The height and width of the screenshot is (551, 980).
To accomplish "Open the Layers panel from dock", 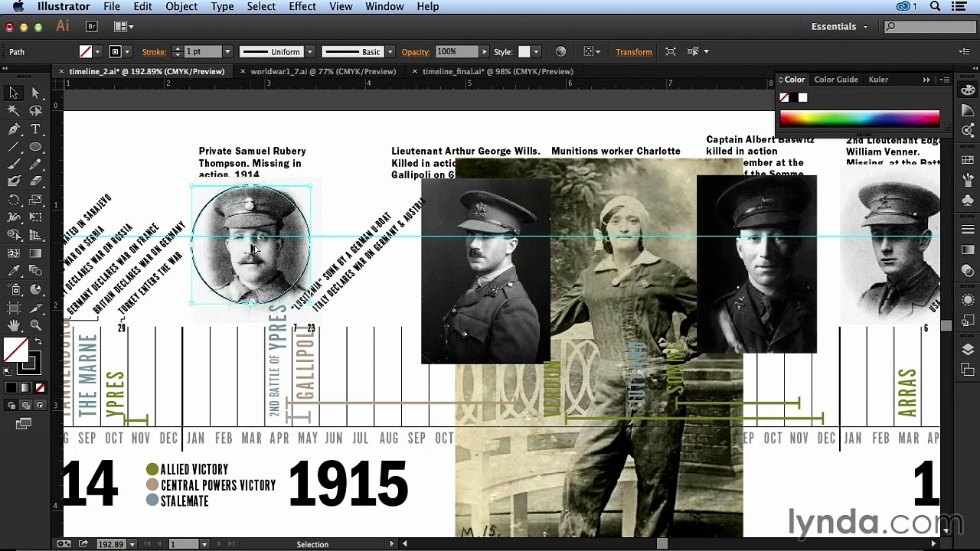I will (x=968, y=350).
